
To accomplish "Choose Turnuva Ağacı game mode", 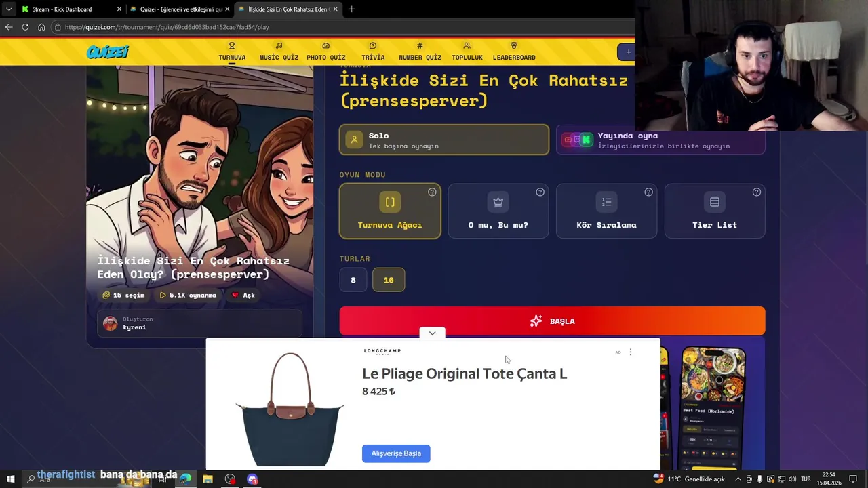I will click(x=390, y=211).
